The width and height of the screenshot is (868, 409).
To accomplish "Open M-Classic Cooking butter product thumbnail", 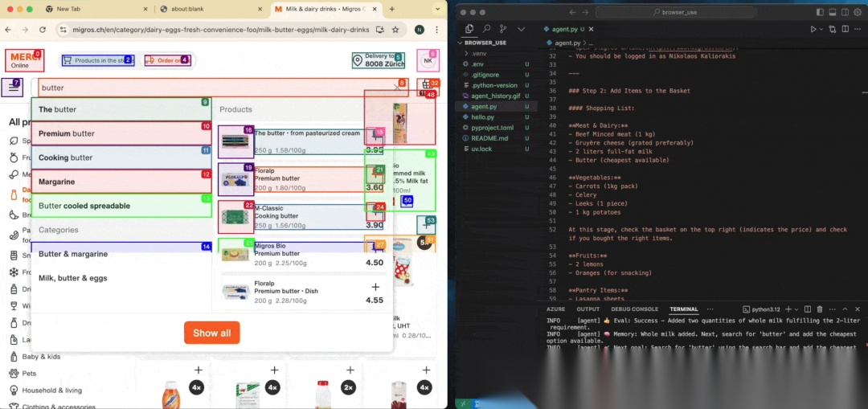I will (x=235, y=217).
